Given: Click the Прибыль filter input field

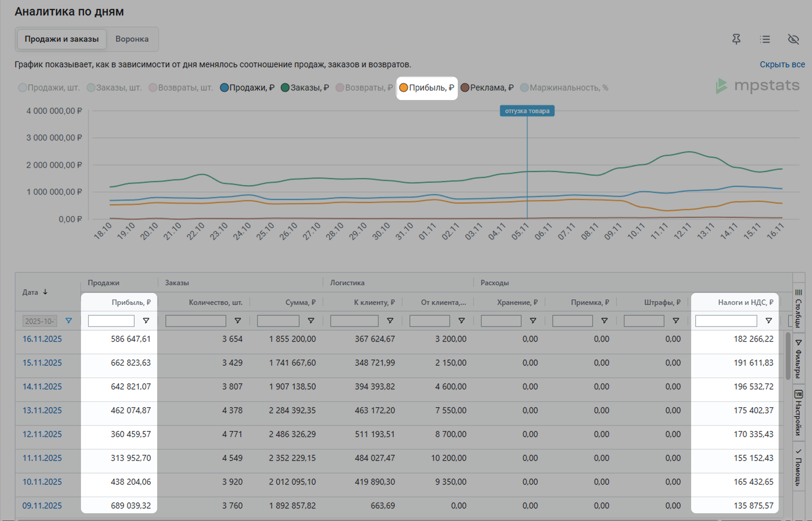Looking at the screenshot, I should tap(111, 320).
